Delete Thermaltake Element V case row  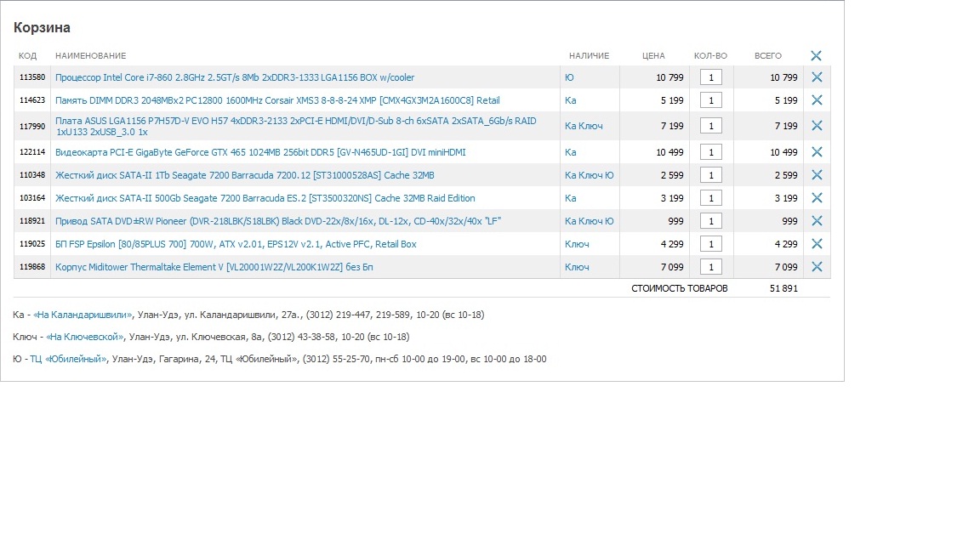click(x=817, y=267)
